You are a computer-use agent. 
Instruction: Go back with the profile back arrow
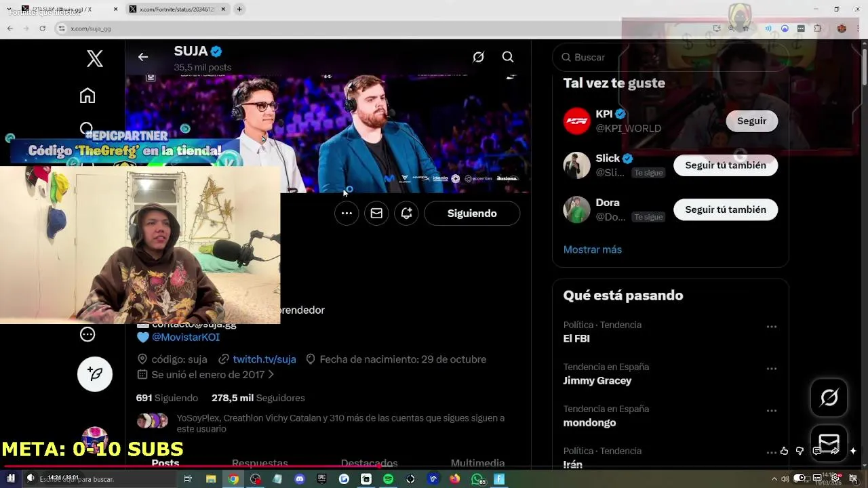(143, 57)
